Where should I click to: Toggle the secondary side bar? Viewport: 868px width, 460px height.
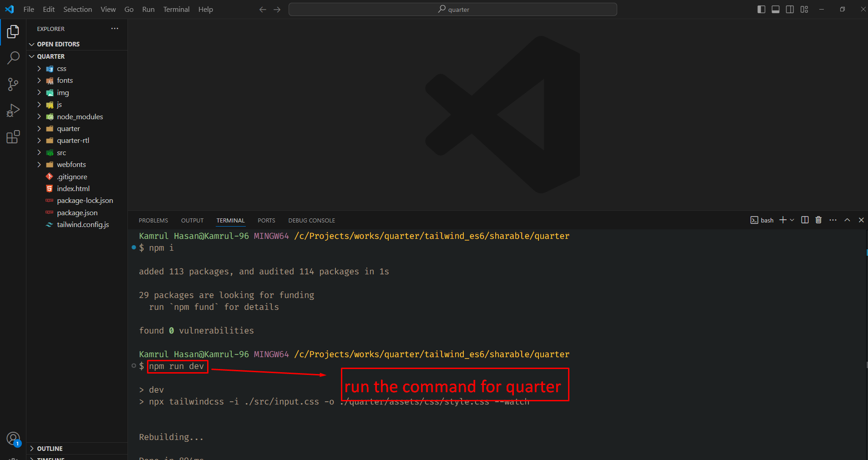(790, 10)
